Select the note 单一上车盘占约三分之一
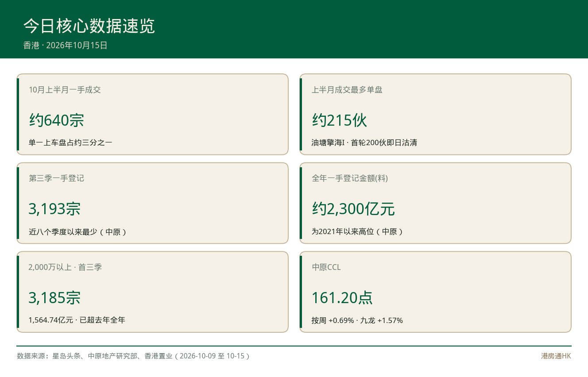The height and width of the screenshot is (377, 588). pyautogui.click(x=70, y=142)
